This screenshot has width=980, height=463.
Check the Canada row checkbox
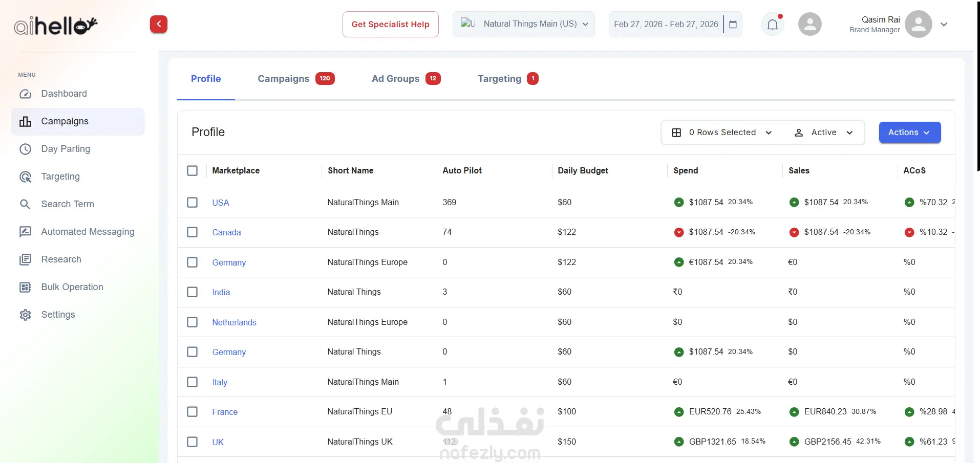[193, 232]
